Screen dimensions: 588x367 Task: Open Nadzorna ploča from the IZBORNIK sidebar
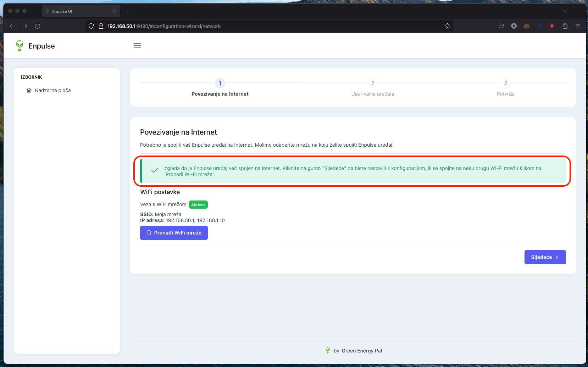point(53,90)
